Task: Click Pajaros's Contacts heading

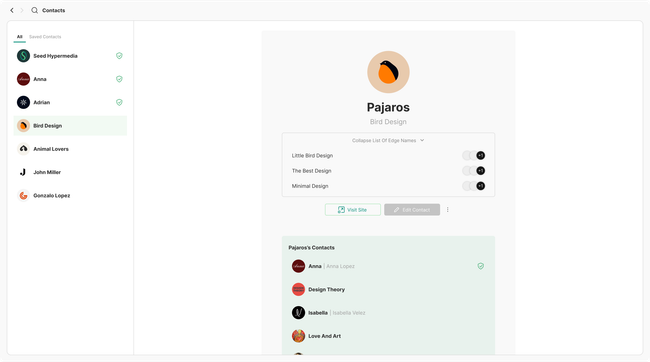Action: 311,248
